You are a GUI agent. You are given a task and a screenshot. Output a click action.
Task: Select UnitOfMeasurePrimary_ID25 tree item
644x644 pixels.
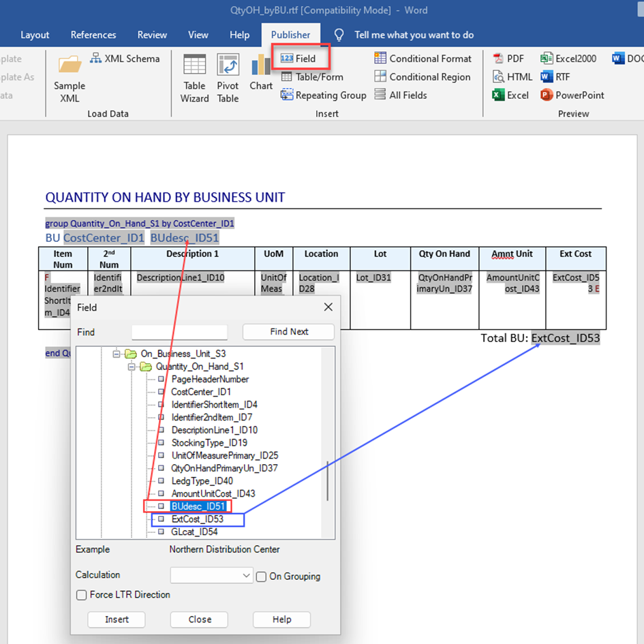click(x=225, y=455)
